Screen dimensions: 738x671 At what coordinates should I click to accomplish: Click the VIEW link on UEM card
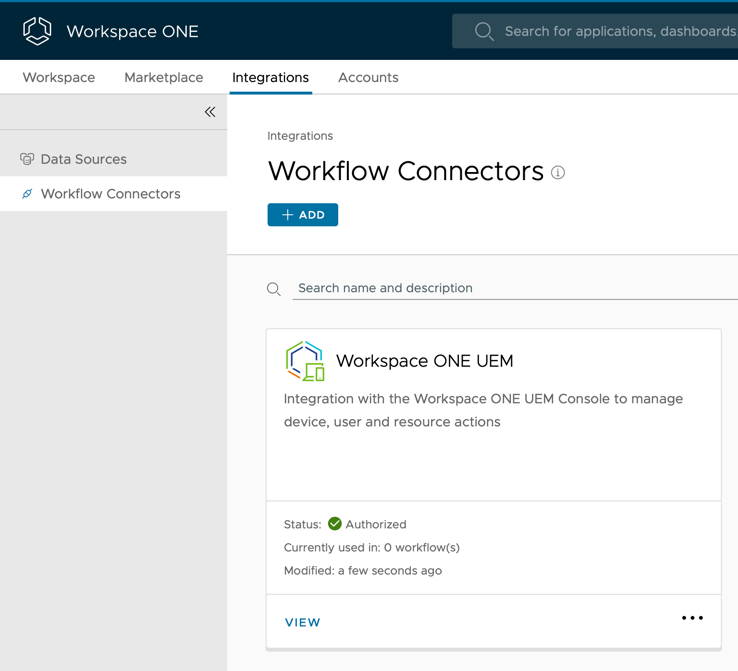click(x=302, y=622)
